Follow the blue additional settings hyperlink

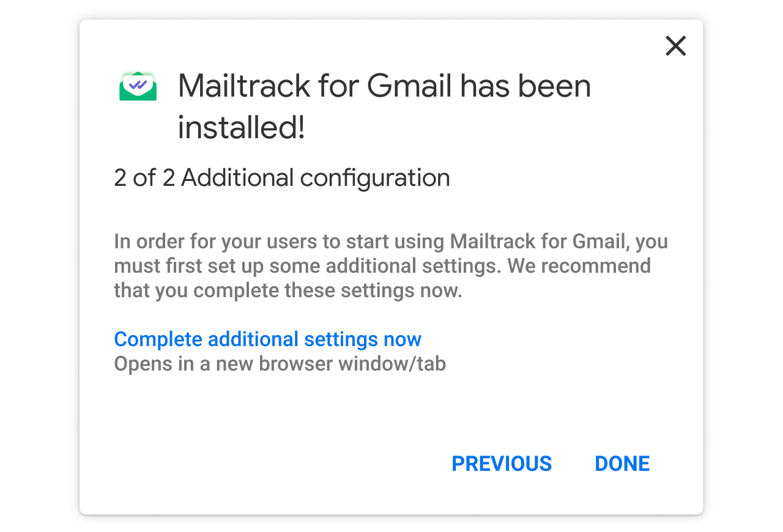267,339
